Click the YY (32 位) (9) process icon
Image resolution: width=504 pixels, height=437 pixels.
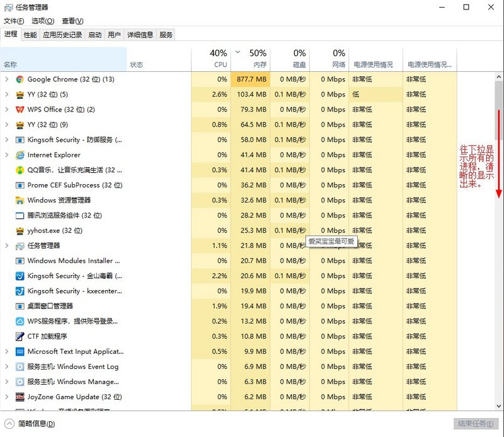[x=20, y=125]
